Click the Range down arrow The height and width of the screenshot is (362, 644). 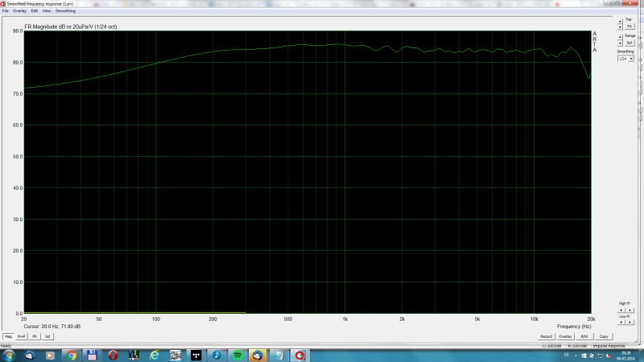click(620, 43)
